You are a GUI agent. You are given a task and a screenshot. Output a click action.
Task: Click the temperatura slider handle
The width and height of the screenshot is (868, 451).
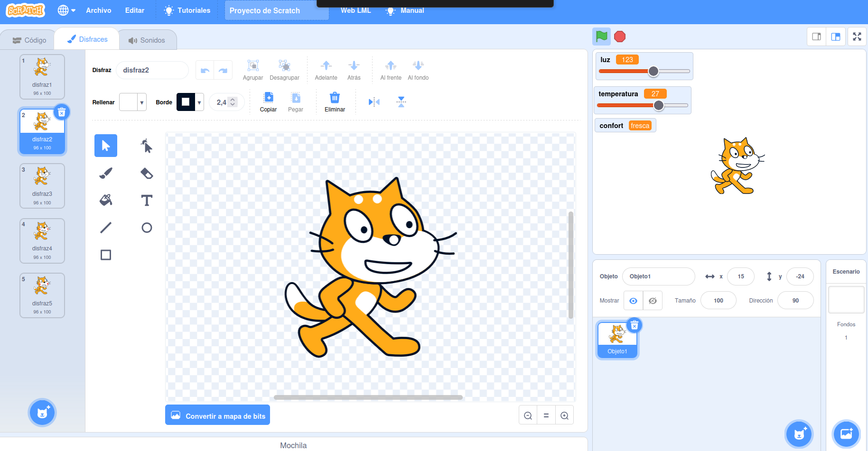click(658, 105)
